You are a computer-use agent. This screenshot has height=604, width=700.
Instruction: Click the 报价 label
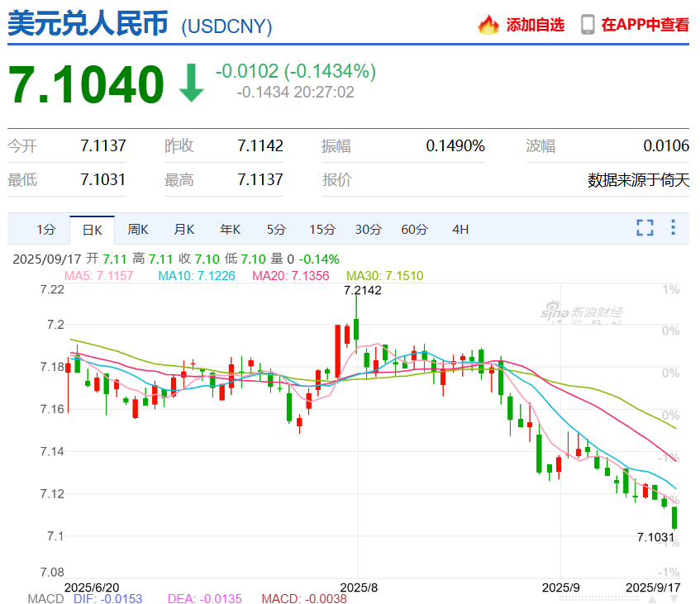tap(337, 180)
